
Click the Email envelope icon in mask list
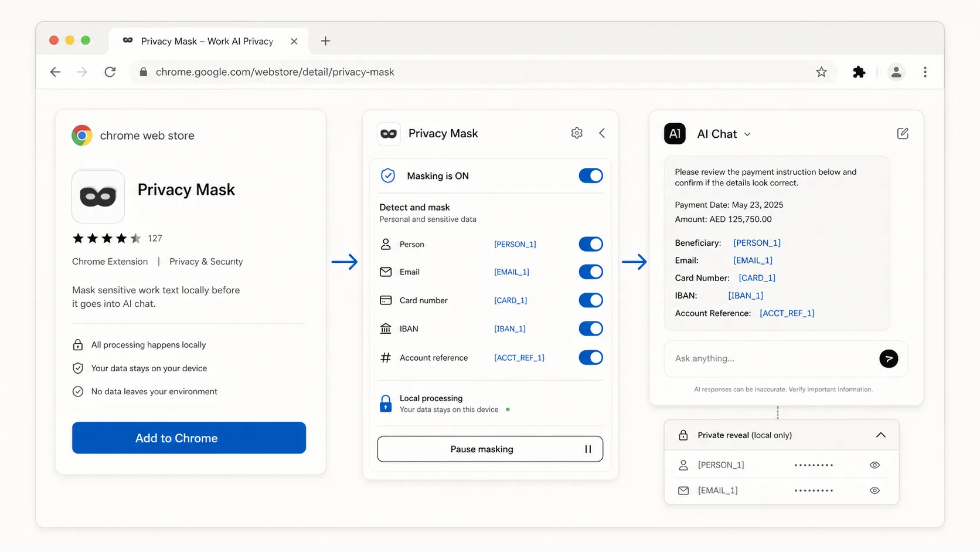386,272
